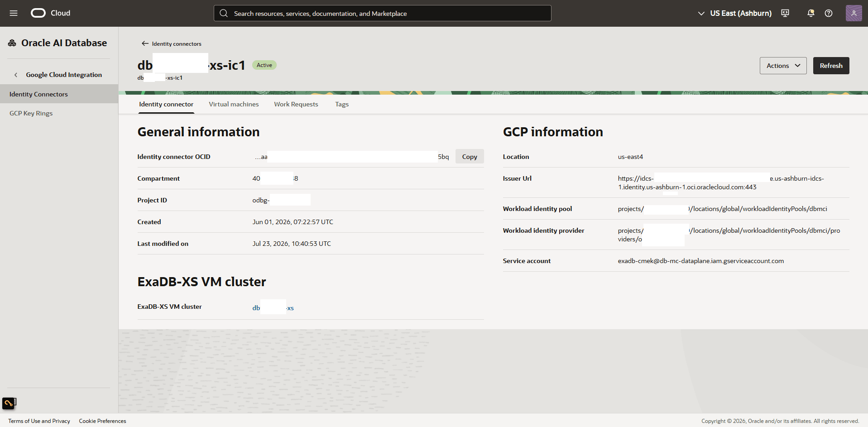Click the Oracle AI Database service icon

12,43
